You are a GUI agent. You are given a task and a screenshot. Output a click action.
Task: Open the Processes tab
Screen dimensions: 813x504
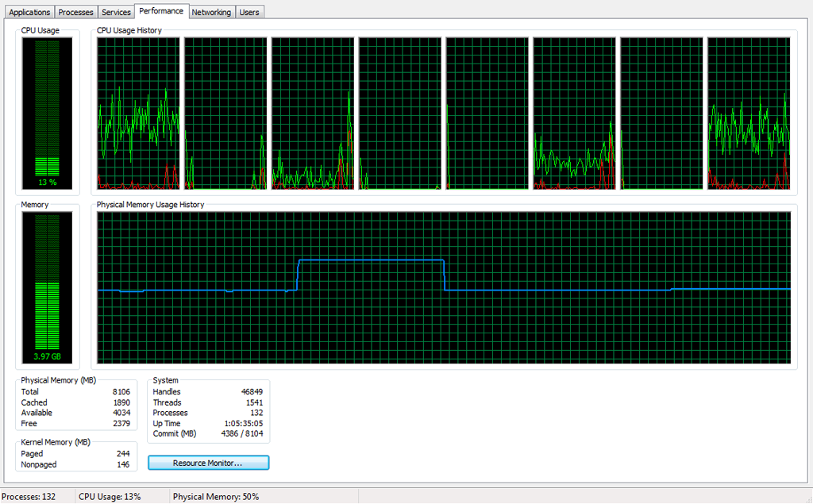[75, 12]
